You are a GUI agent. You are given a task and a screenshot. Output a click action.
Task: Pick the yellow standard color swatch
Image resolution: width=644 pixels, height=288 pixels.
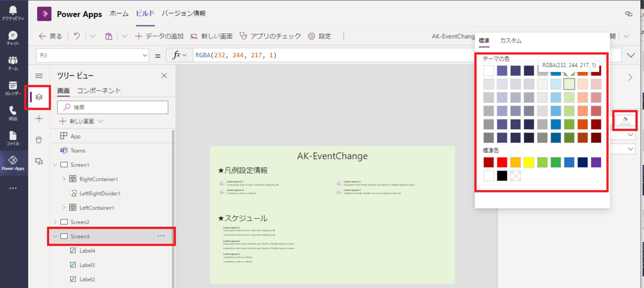[x=529, y=162]
